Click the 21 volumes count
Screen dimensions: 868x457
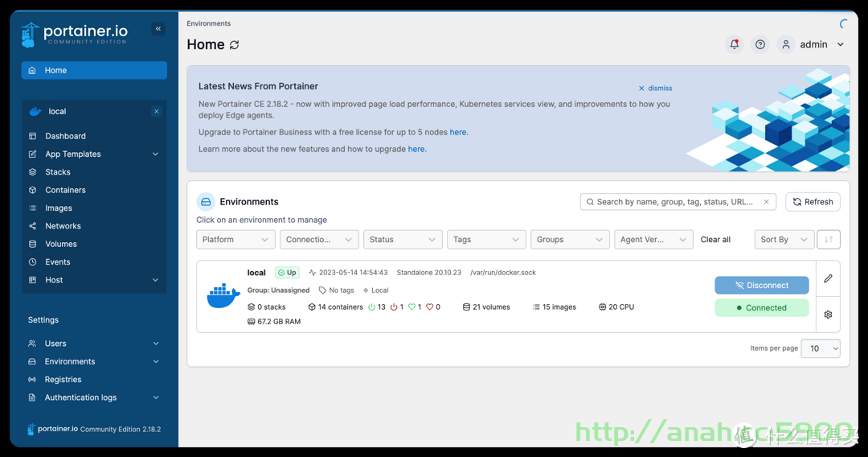(x=486, y=307)
